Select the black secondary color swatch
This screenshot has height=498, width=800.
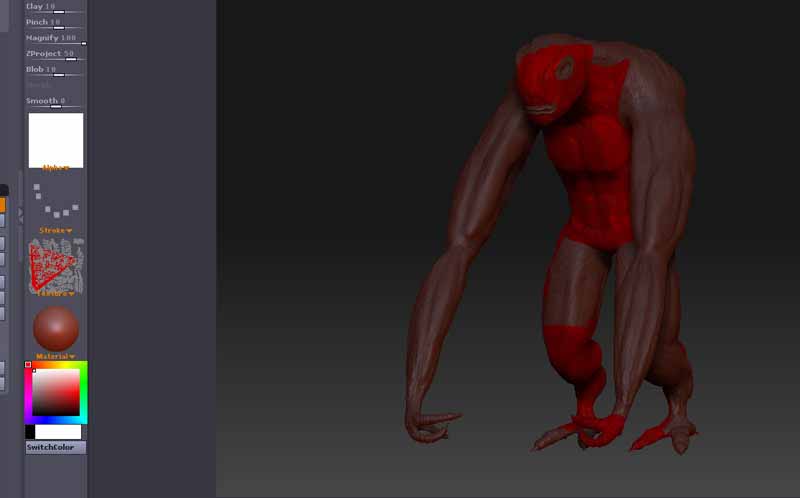pyautogui.click(x=30, y=432)
